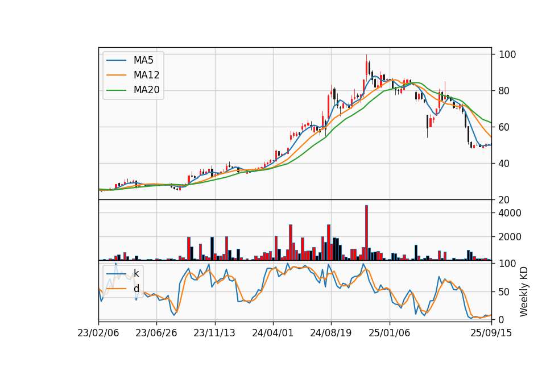Click the volume axis value 4000
This screenshot has width=546, height=392.
[x=510, y=213]
